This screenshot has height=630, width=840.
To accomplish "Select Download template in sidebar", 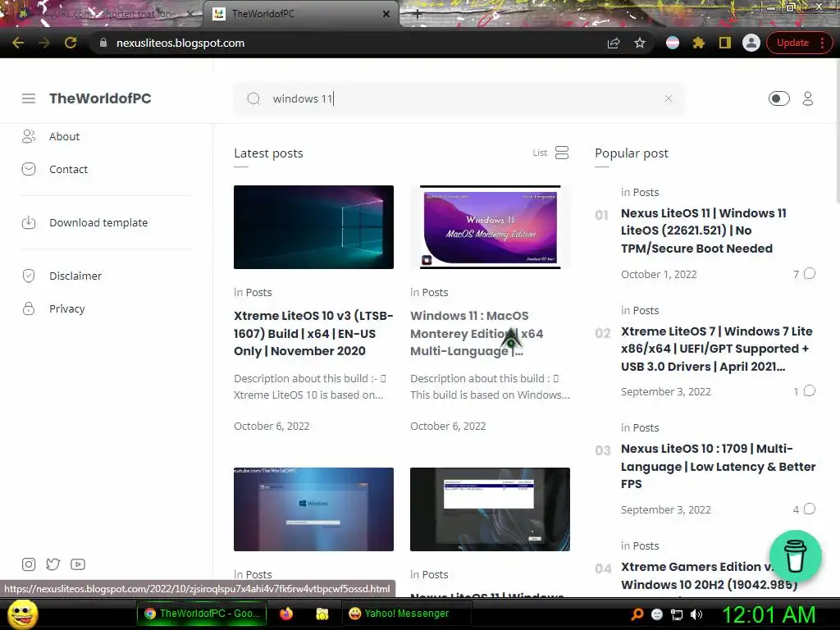I will click(98, 222).
